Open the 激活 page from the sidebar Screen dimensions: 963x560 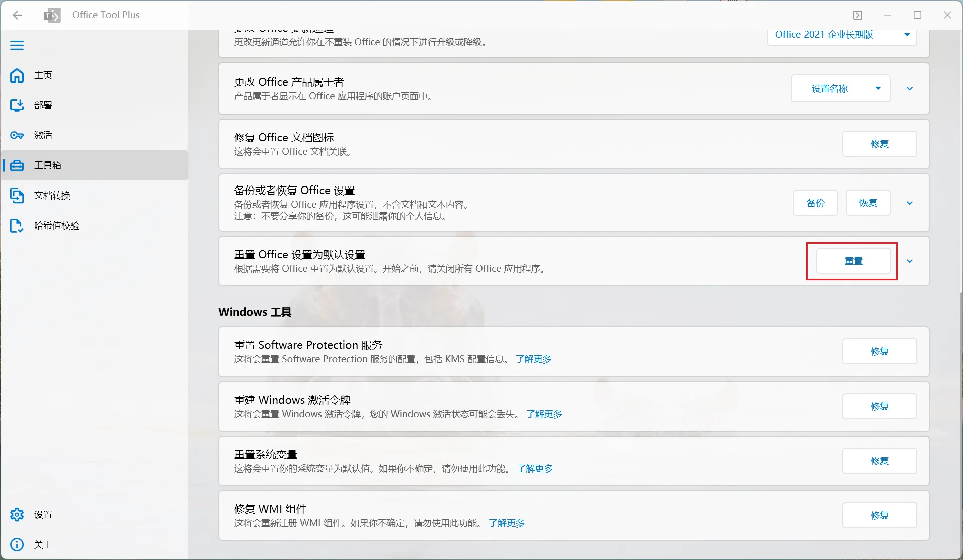(x=17, y=135)
